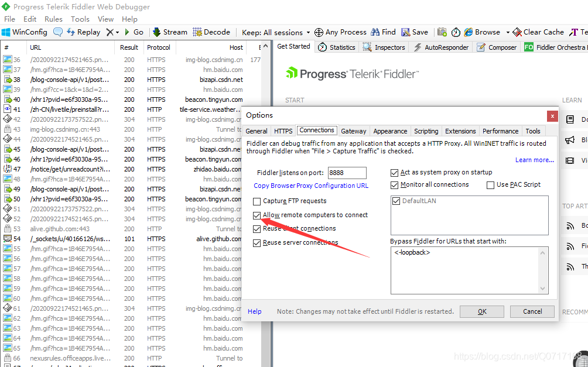
Task: Open Keep: All sessions dropdown
Action: point(276,33)
